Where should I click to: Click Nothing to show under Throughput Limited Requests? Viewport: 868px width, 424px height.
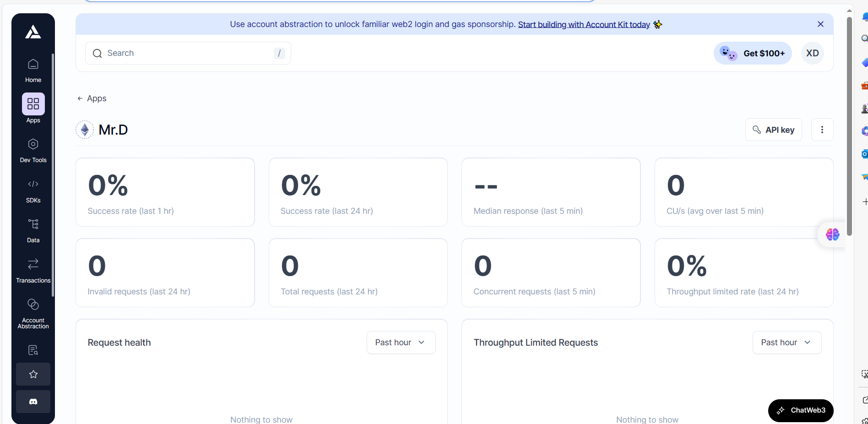click(x=647, y=419)
